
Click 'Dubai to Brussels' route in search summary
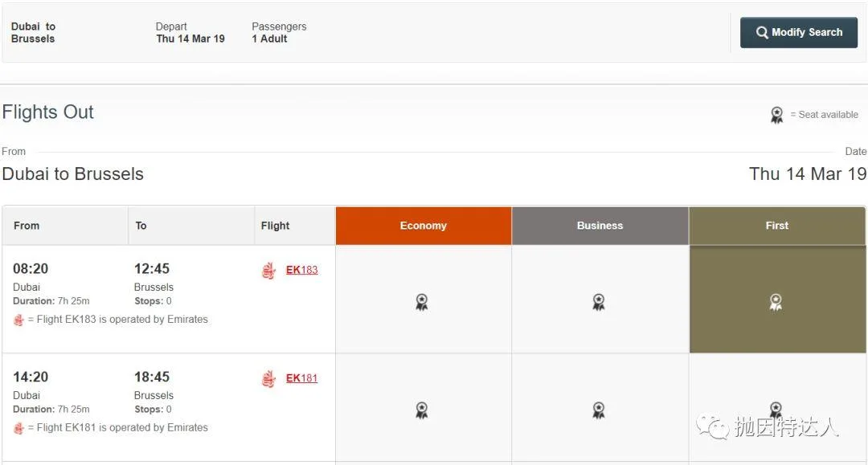[x=33, y=33]
